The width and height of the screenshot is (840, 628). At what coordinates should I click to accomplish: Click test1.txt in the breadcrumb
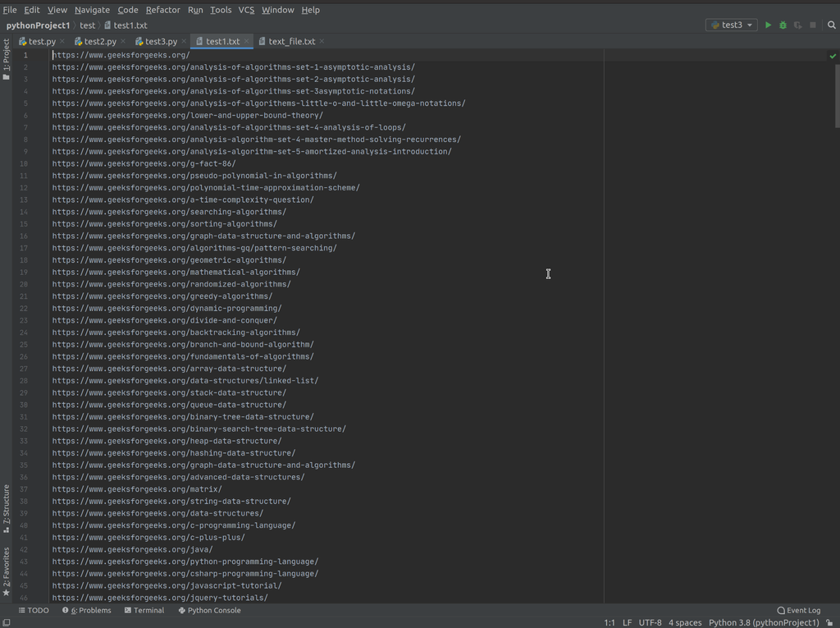click(126, 25)
